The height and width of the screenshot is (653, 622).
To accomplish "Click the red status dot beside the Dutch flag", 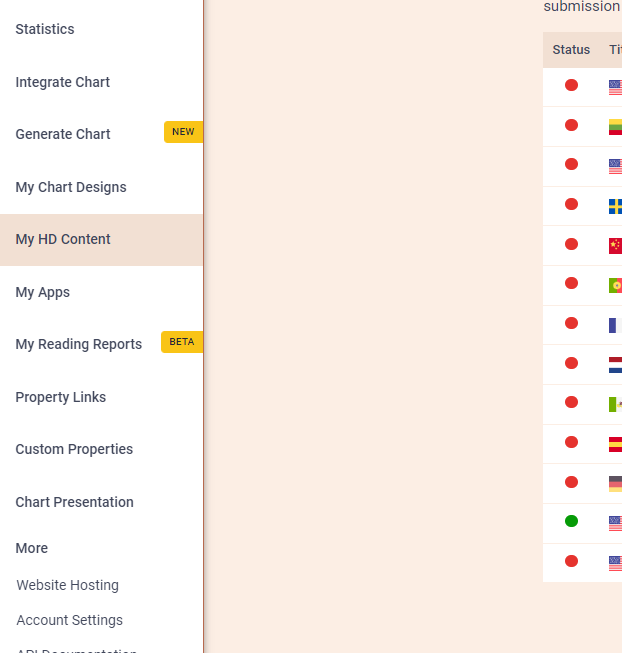I will tap(571, 363).
